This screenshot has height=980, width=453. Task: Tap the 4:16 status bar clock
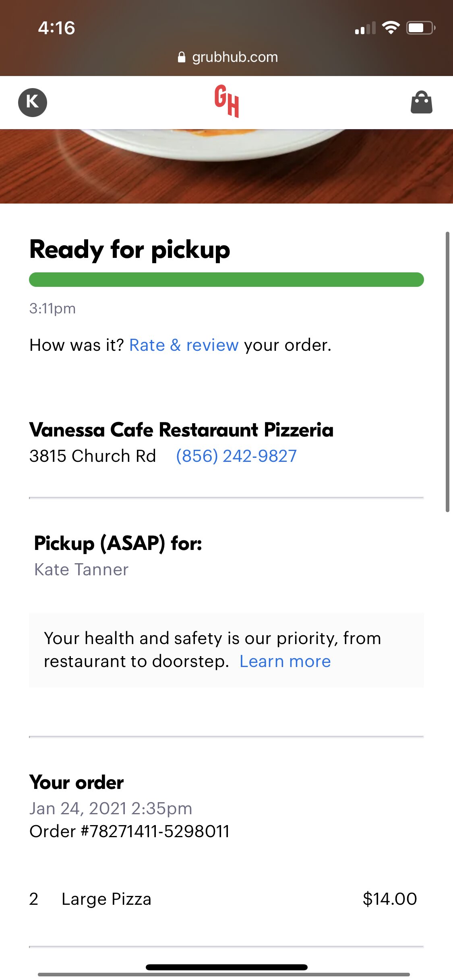(x=56, y=28)
